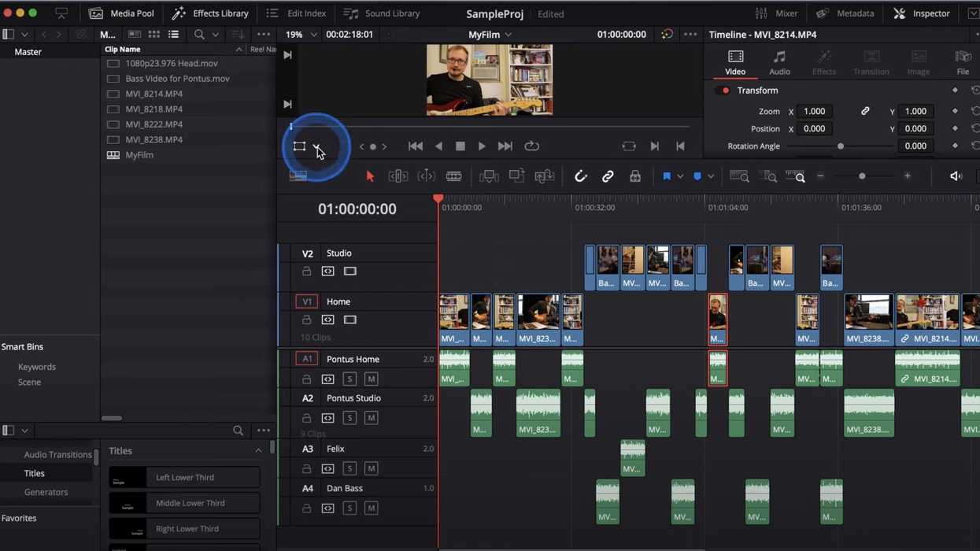
Task: Open the viewer zoom 19% dropdown
Action: click(313, 35)
